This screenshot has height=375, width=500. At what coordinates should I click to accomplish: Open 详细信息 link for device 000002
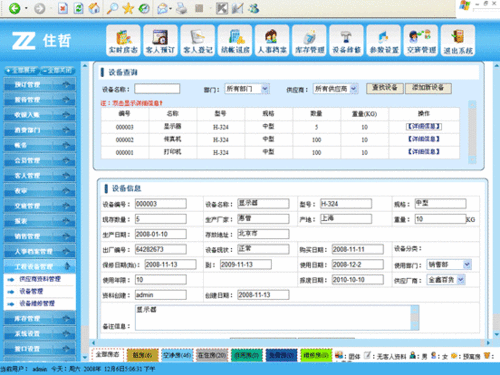coord(424,139)
